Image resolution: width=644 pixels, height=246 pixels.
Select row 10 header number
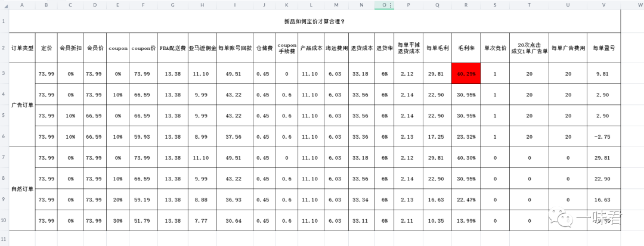pyautogui.click(x=4, y=220)
